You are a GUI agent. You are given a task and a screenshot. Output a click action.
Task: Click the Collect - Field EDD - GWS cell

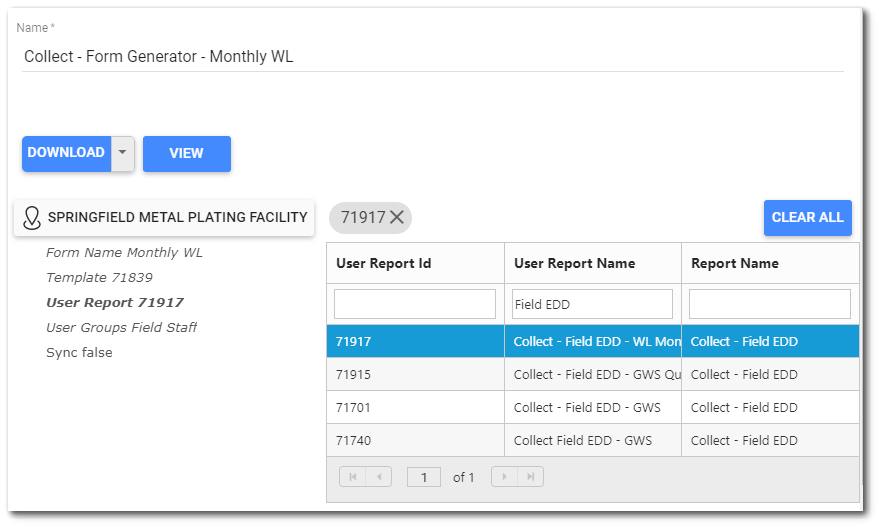pyautogui.click(x=593, y=408)
